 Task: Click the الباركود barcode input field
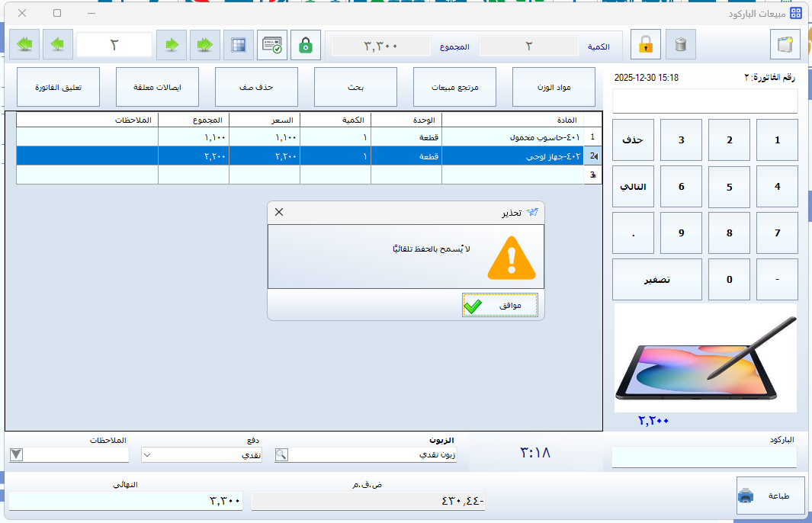[704, 457]
